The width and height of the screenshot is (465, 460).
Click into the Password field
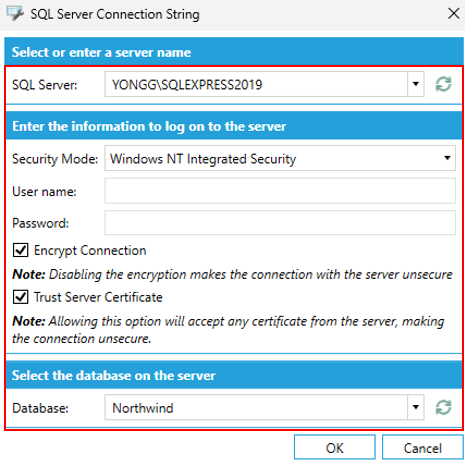click(280, 223)
